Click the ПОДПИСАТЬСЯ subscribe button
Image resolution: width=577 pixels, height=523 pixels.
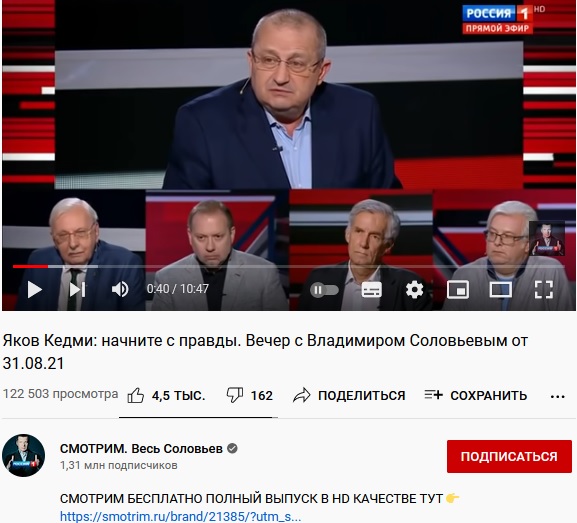point(509,456)
